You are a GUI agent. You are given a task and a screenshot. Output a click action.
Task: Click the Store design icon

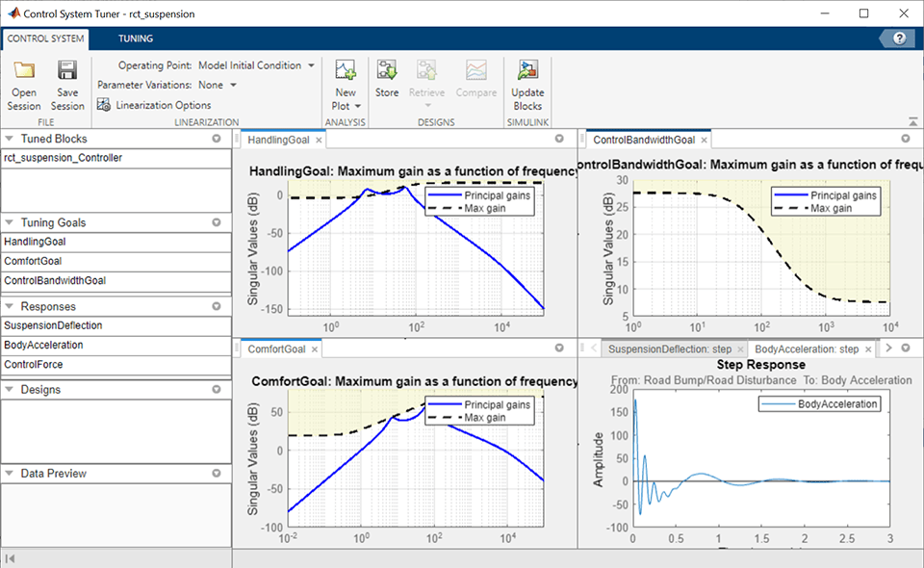coord(387,70)
